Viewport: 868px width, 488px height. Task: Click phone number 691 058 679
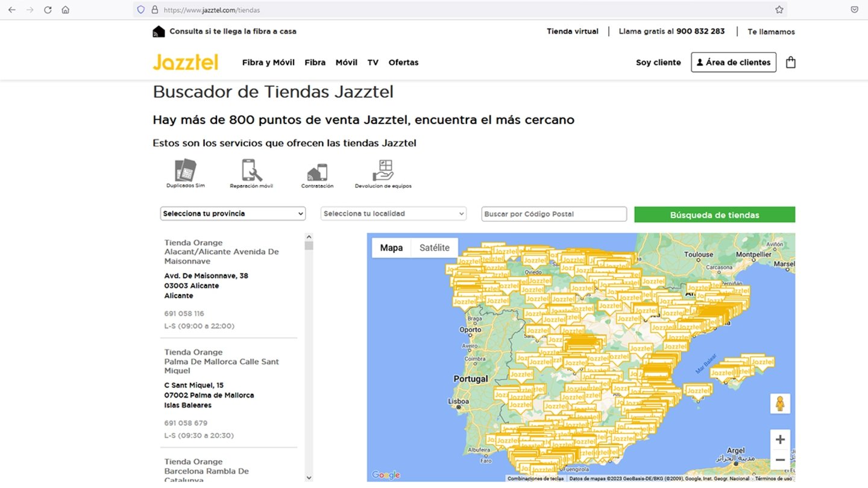coord(186,423)
